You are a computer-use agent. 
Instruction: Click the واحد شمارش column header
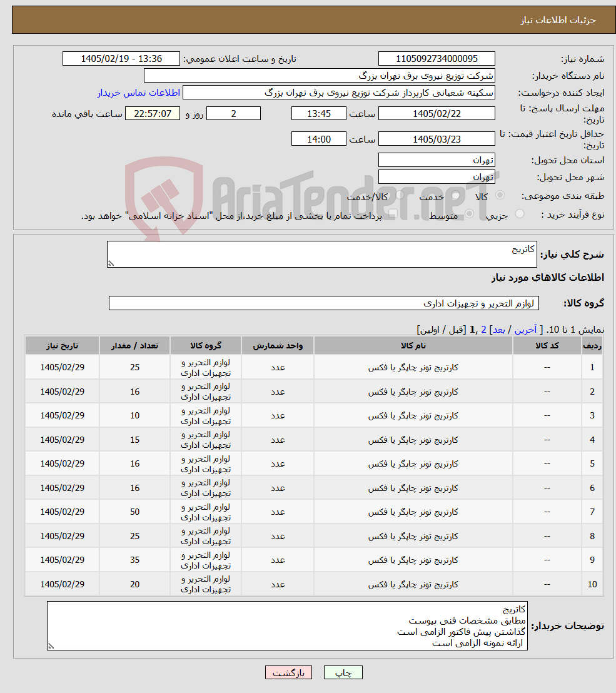pos(278,346)
